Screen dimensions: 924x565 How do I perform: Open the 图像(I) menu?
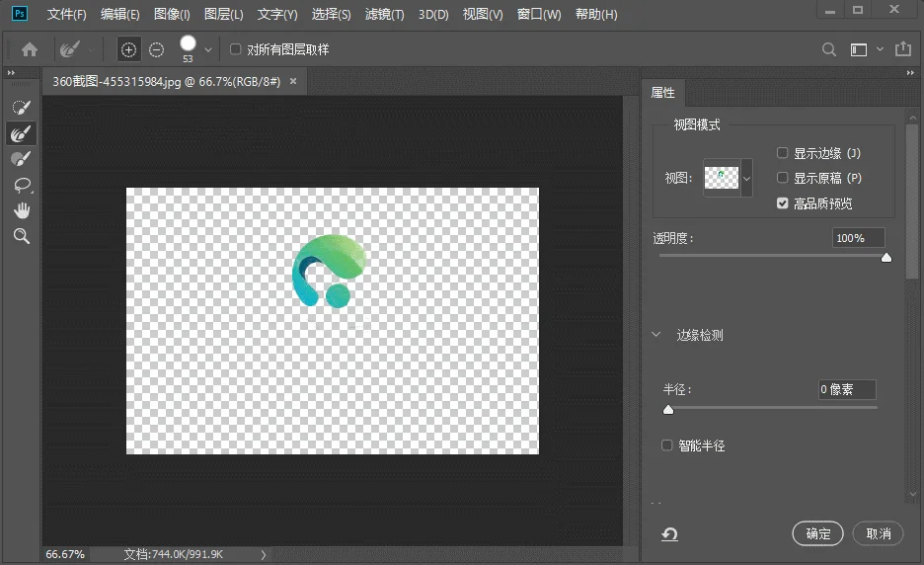click(172, 14)
